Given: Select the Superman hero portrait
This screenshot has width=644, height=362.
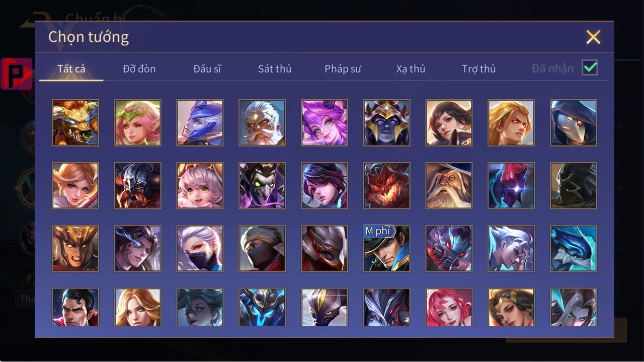Looking at the screenshot, I should 75,307.
